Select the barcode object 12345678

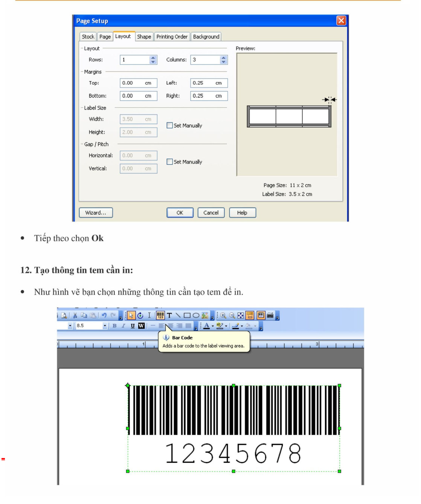point(233,428)
